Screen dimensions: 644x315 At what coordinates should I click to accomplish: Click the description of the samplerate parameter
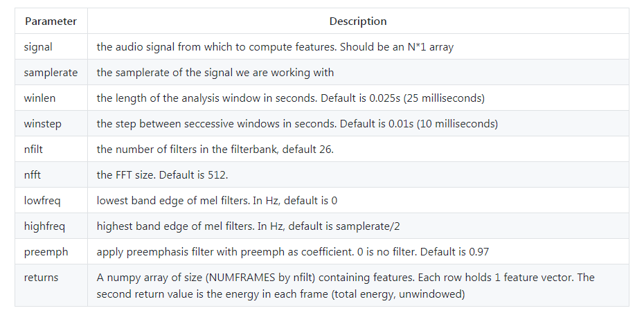coord(215,72)
